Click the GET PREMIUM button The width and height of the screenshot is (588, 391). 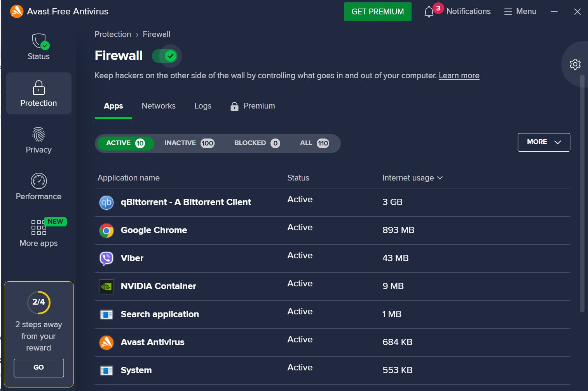pyautogui.click(x=377, y=12)
